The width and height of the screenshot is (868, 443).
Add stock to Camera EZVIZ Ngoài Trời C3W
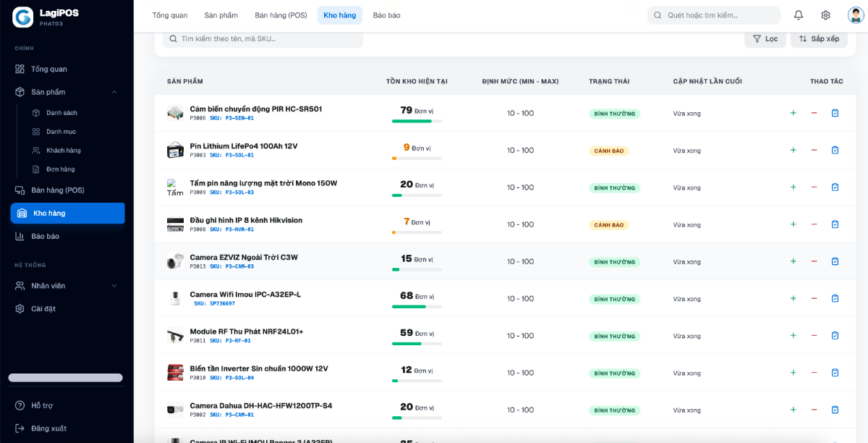point(793,261)
